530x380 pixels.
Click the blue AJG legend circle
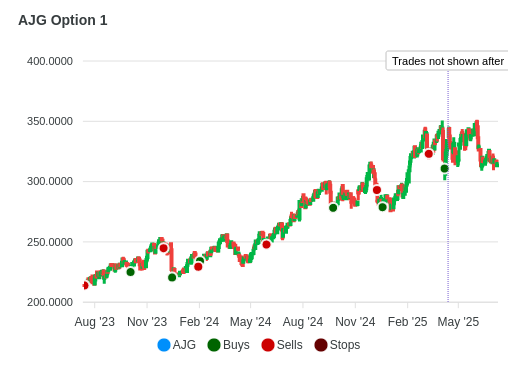click(x=164, y=345)
